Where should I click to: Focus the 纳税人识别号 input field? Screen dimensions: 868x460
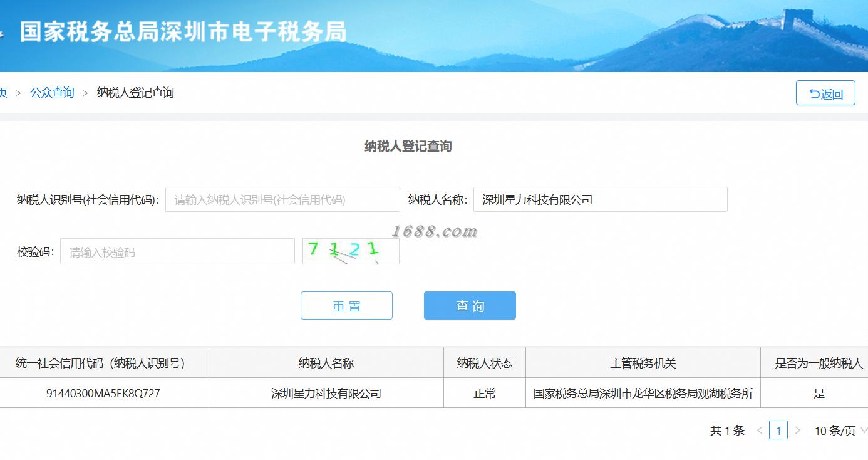coord(282,199)
